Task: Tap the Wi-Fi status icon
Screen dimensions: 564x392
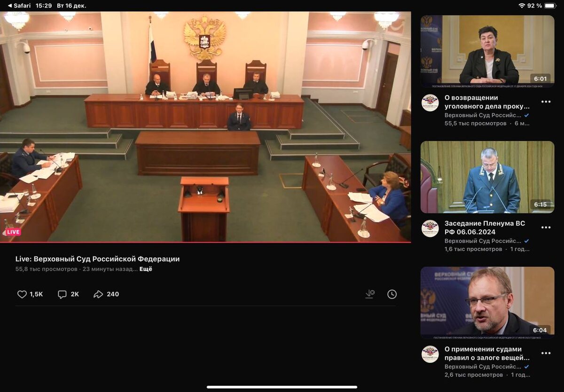Action: [522, 6]
